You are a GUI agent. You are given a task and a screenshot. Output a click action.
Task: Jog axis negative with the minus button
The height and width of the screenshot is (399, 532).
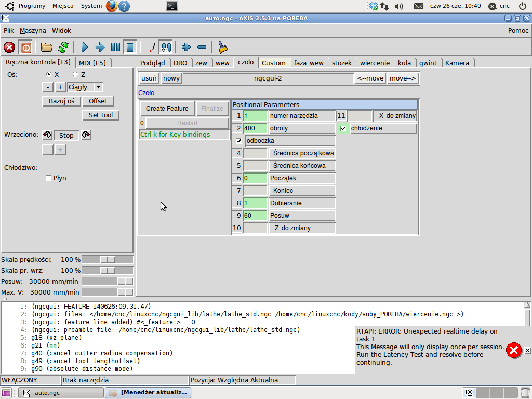(48, 87)
